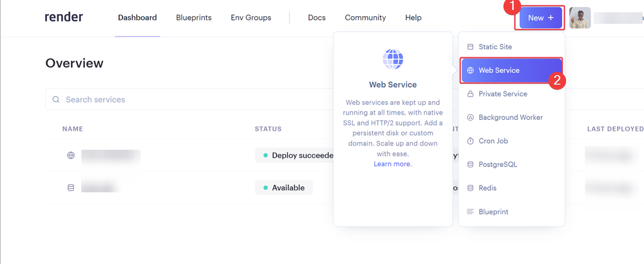
Task: Click the NAME column header
Action: pyautogui.click(x=73, y=129)
